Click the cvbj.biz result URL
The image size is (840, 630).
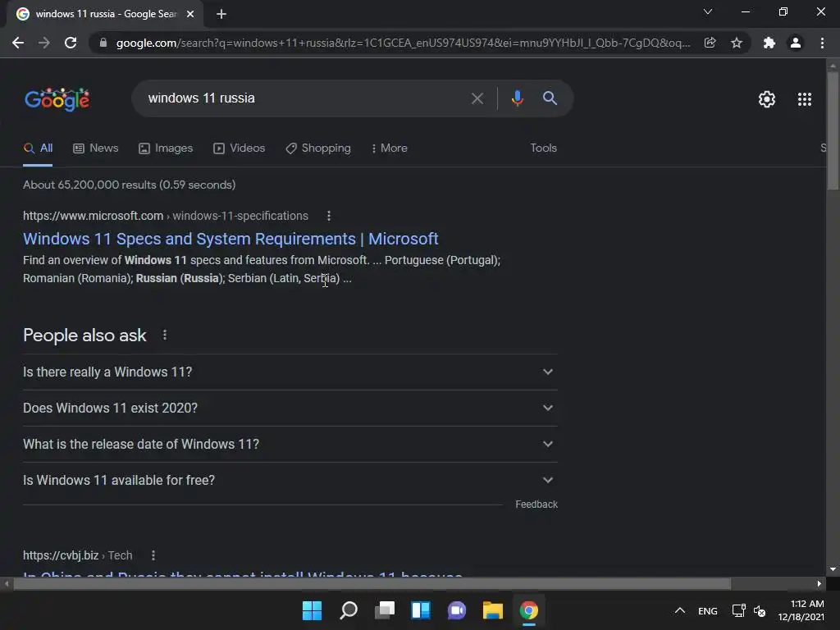tap(78, 555)
